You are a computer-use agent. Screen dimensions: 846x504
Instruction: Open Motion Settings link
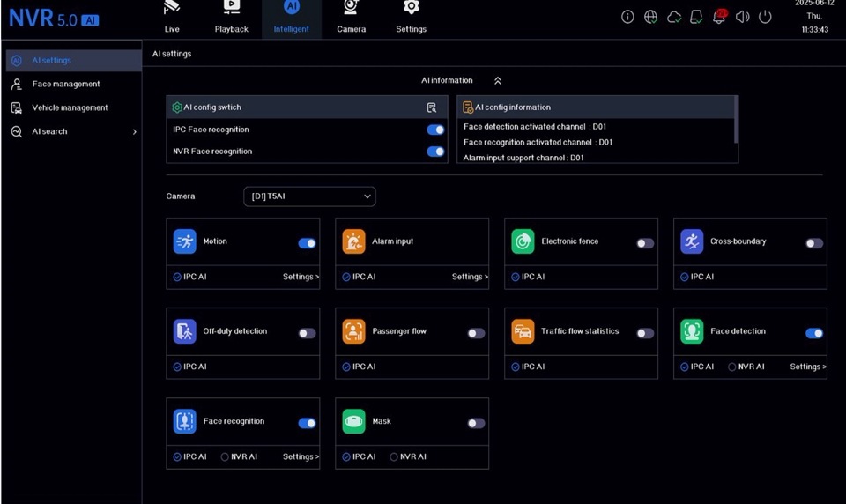coord(301,277)
